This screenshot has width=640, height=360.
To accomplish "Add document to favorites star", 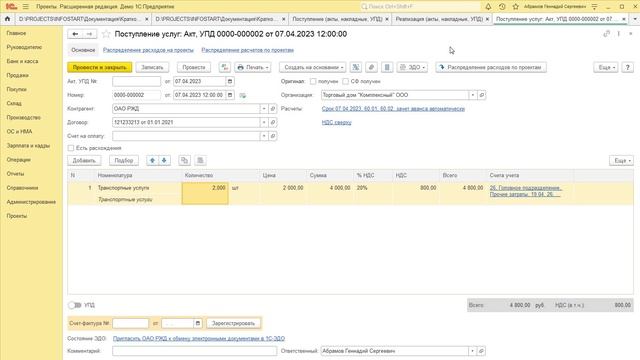I will point(106,34).
